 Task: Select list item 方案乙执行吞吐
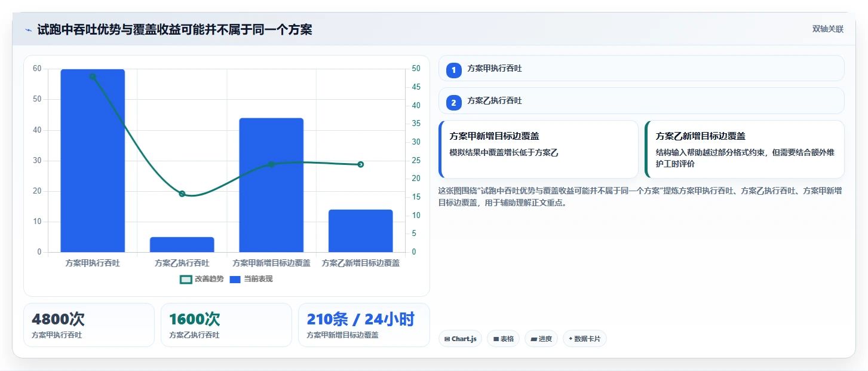coord(641,101)
